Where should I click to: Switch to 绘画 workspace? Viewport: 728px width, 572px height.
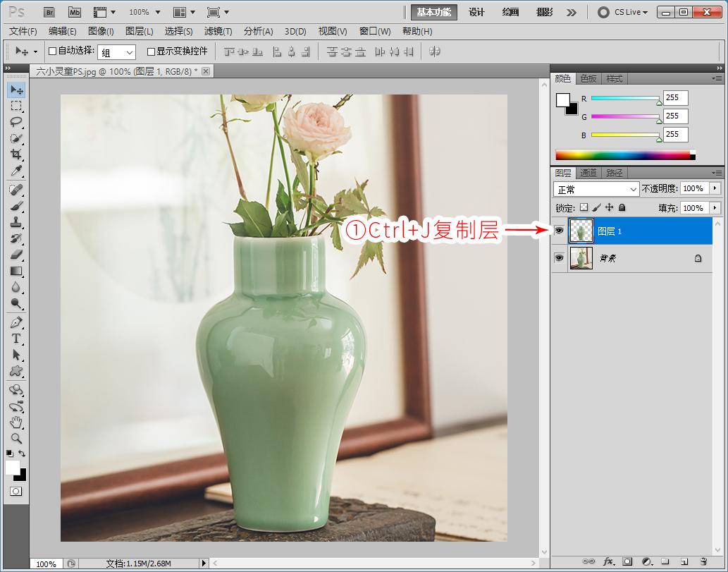510,12
